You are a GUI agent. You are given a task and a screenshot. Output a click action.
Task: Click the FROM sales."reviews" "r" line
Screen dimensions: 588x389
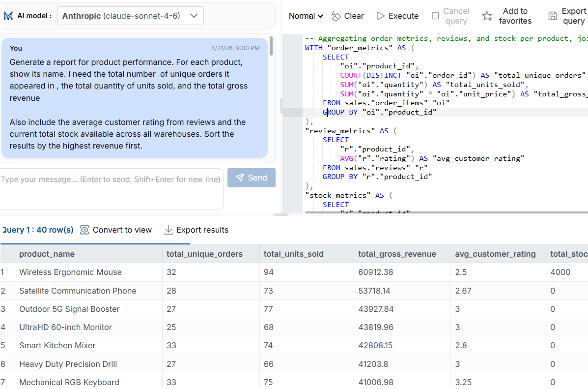pyautogui.click(x=375, y=168)
